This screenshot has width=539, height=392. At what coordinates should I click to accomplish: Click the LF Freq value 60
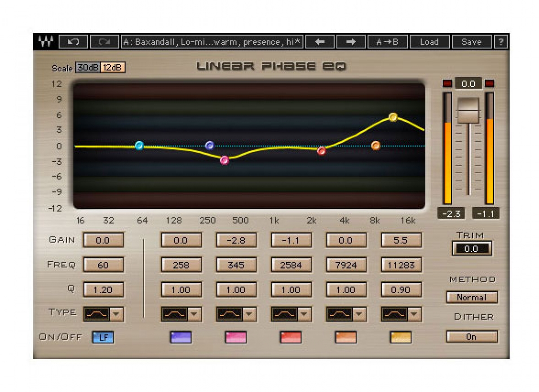[x=103, y=265]
